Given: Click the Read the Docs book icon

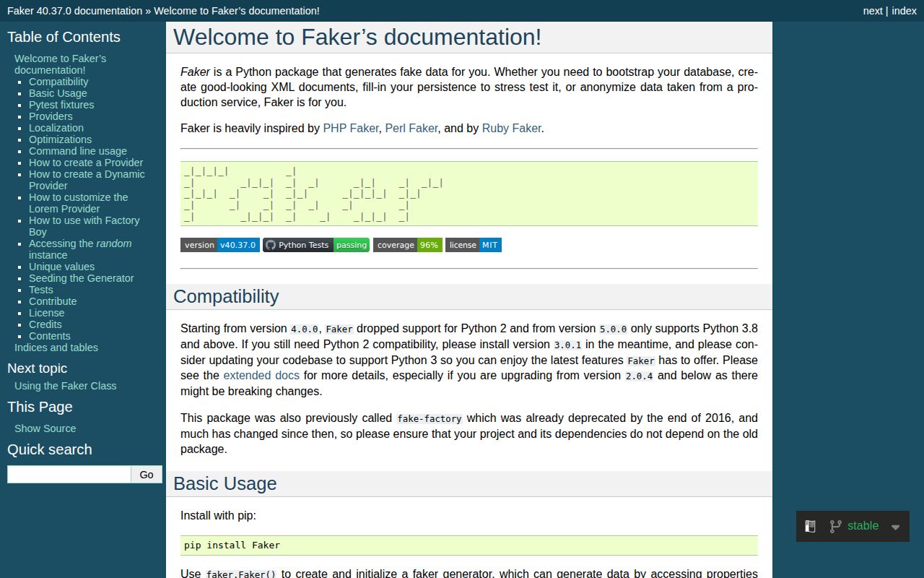Looking at the screenshot, I should (810, 527).
